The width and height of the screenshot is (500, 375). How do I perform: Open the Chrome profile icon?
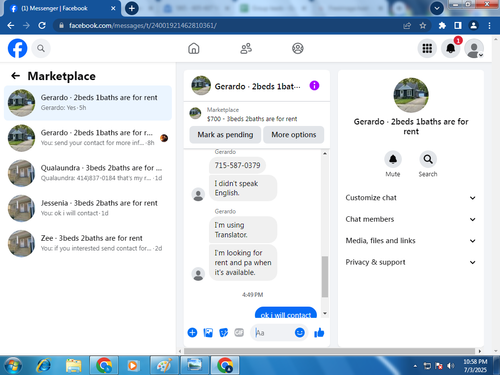pos(473,26)
